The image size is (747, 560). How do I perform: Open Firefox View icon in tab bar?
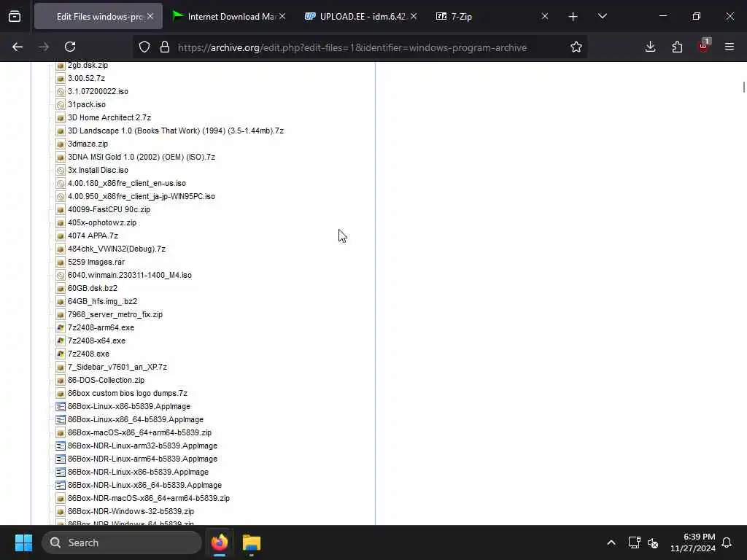point(15,17)
